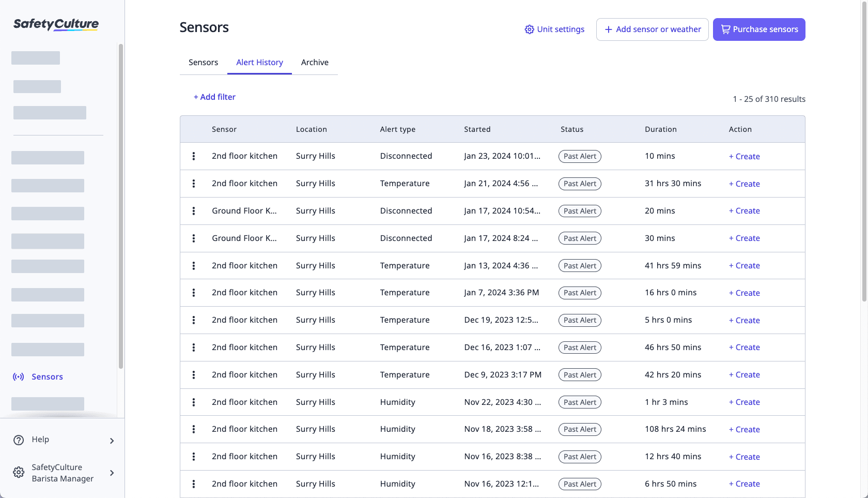Open options for the Ground Floor Jan 17 row

[194, 210]
